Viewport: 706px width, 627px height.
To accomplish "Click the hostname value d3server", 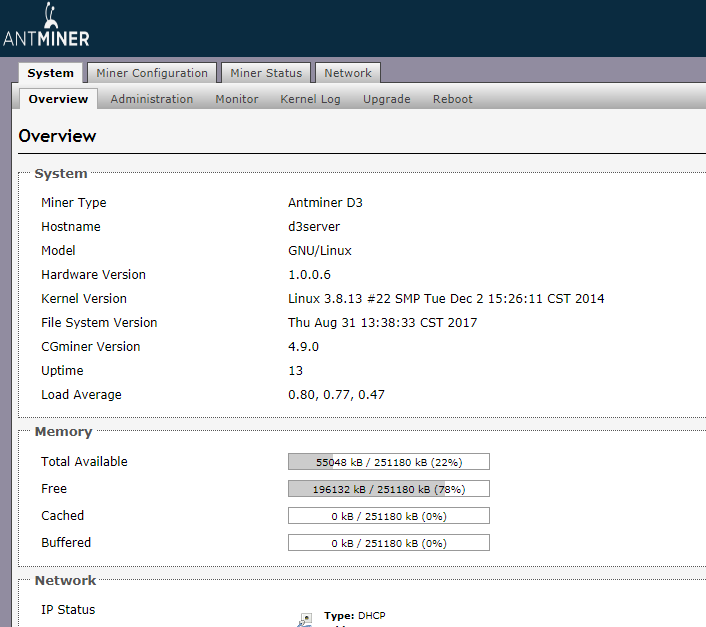I will coord(314,227).
